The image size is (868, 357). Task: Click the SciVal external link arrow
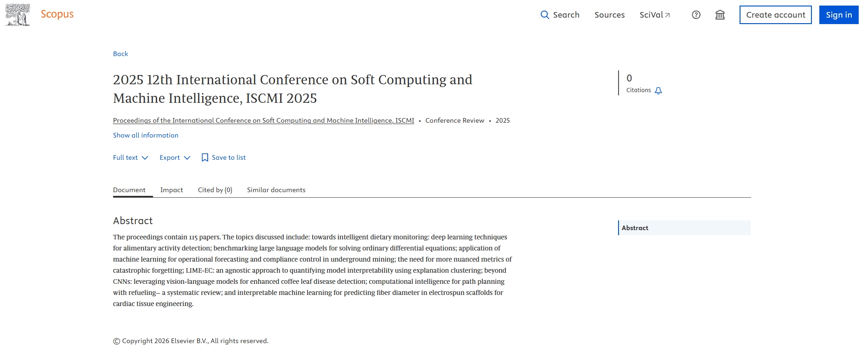coord(668,15)
